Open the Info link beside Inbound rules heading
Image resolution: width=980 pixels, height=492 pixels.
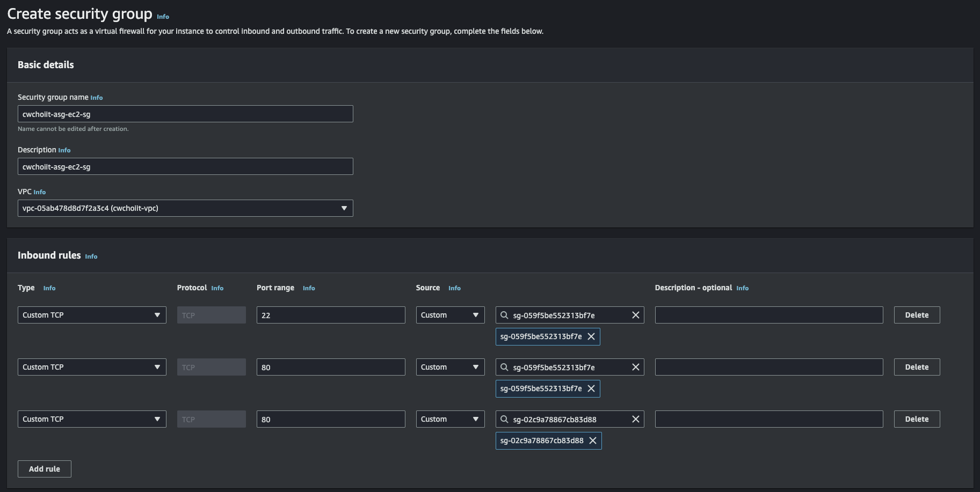tap(91, 256)
